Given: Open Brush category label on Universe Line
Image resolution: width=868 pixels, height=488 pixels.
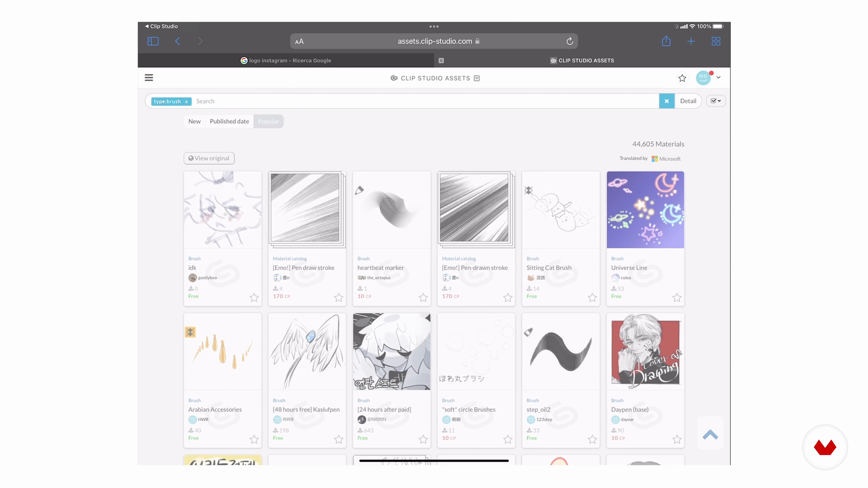Looking at the screenshot, I should [617, 259].
